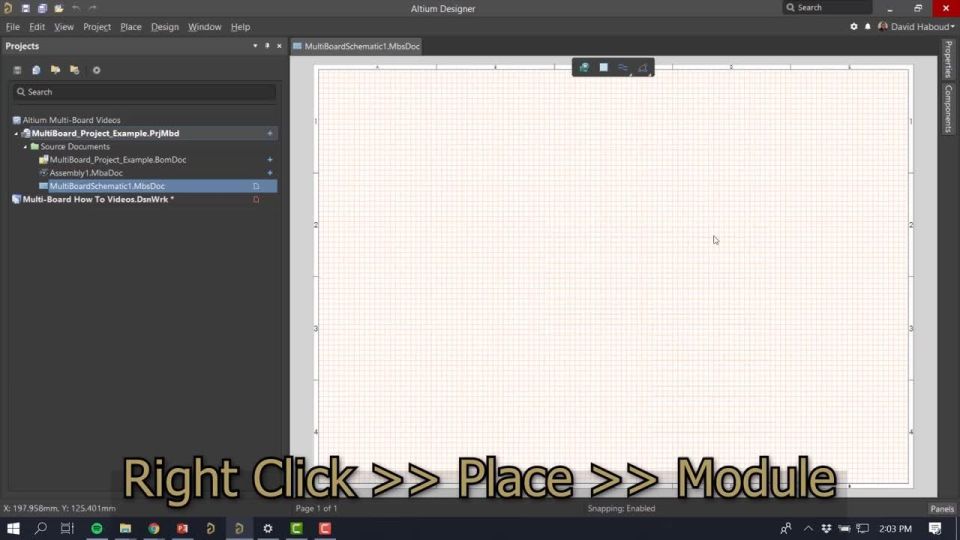Viewport: 960px width, 540px height.
Task: Click the top-right Search box
Action: tap(827, 8)
